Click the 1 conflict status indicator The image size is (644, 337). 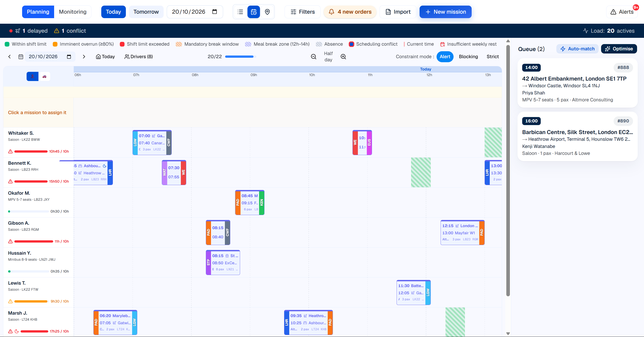coord(70,31)
